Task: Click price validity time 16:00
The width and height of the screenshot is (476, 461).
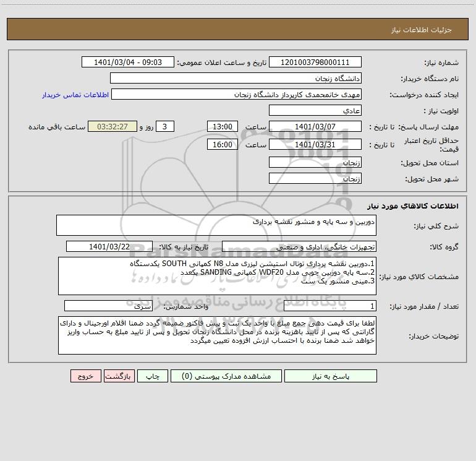Action: coord(222,144)
